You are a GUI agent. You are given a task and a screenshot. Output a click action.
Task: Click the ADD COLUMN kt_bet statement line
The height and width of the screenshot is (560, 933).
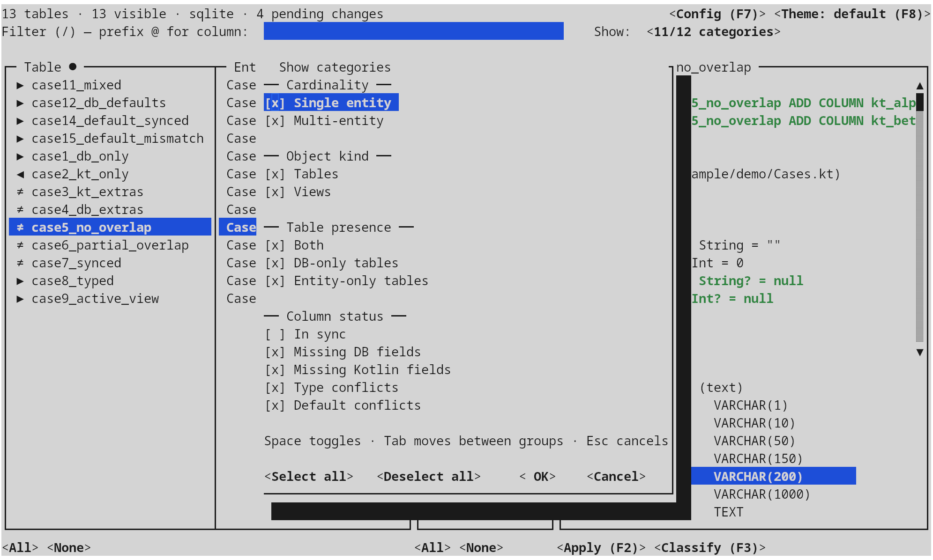[x=804, y=121]
